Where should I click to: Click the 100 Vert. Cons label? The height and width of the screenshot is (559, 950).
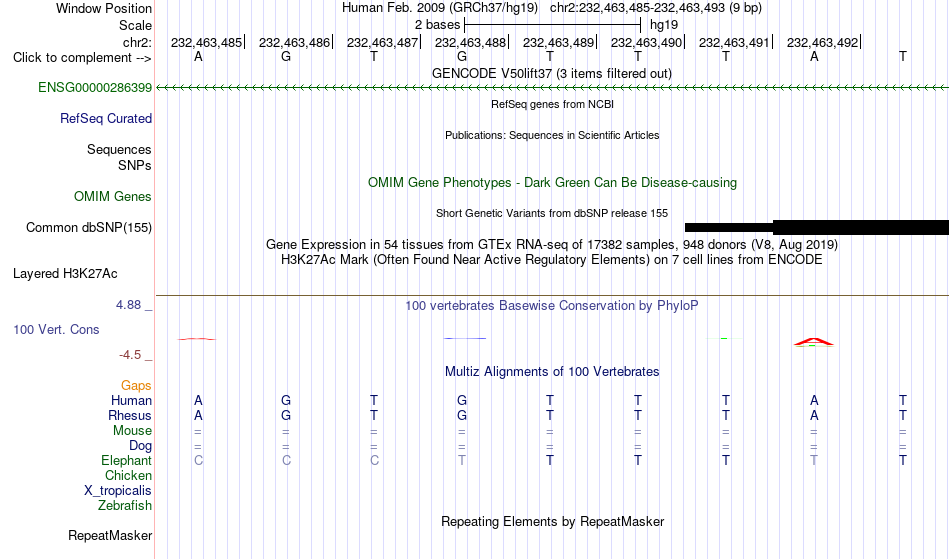[56, 329]
